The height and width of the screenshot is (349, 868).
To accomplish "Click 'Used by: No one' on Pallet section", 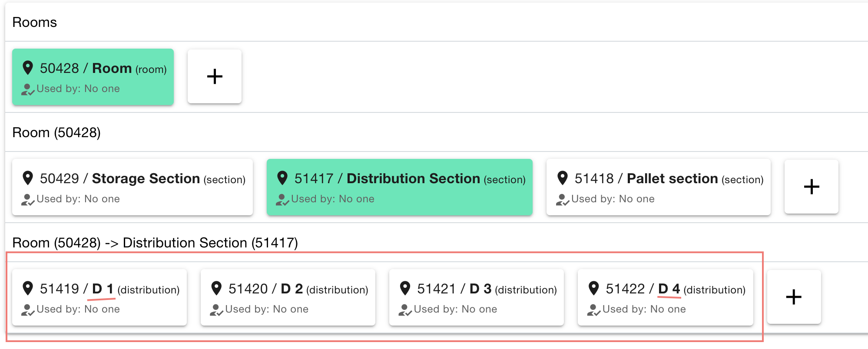I will point(613,199).
